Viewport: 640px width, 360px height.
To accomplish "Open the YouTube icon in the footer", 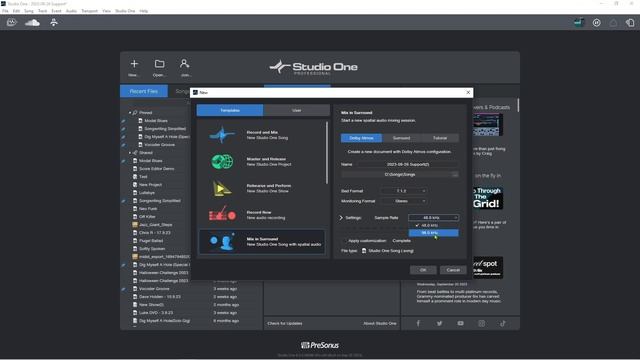I will pyautogui.click(x=460, y=323).
